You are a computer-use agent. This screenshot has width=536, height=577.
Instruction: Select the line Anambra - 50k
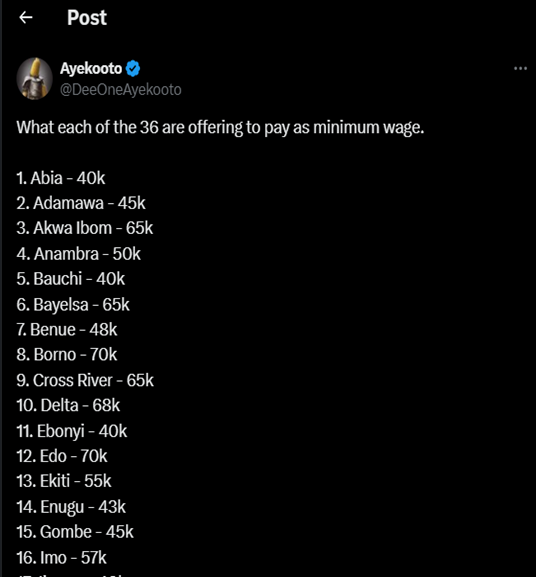tap(78, 254)
